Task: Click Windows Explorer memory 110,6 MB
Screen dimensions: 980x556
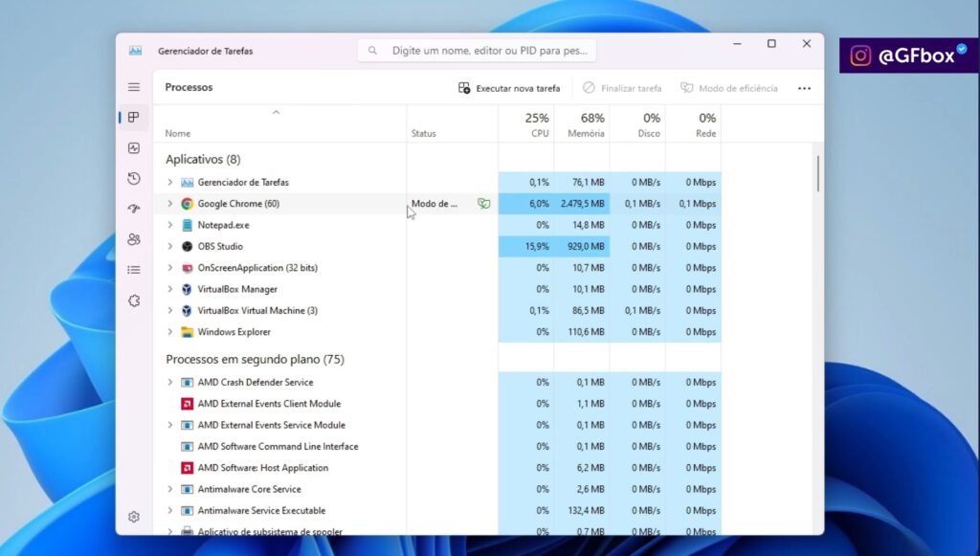Action: coord(587,332)
